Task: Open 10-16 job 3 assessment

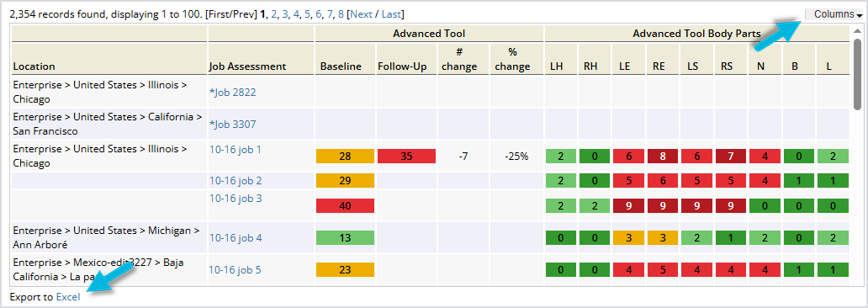Action: click(x=236, y=199)
